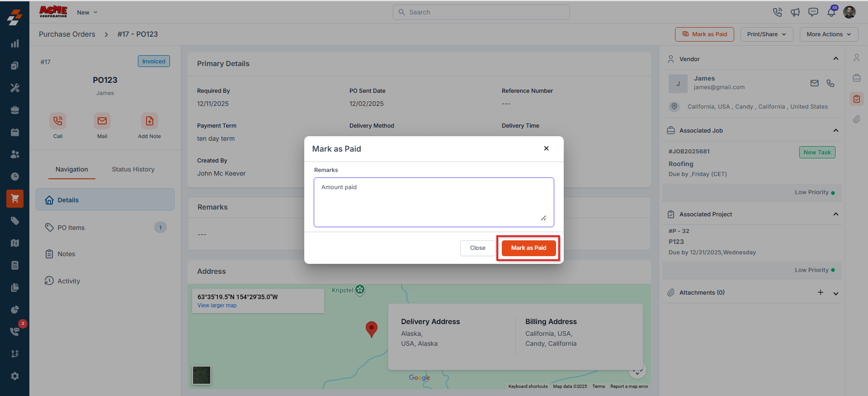Screen dimensions: 868x396
Task: Expand the Attachments section chevron
Action: (836, 293)
